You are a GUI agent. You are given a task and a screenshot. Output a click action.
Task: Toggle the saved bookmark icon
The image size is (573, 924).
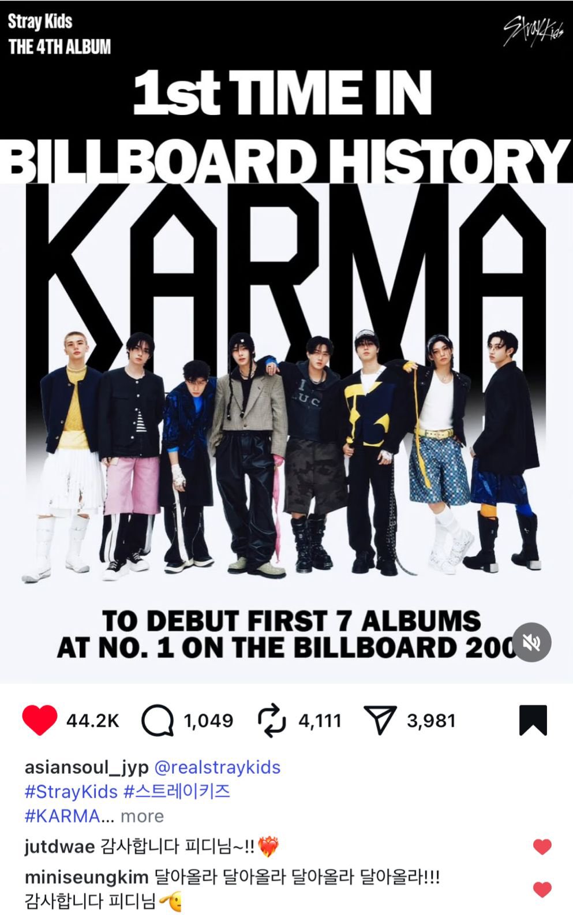533,720
